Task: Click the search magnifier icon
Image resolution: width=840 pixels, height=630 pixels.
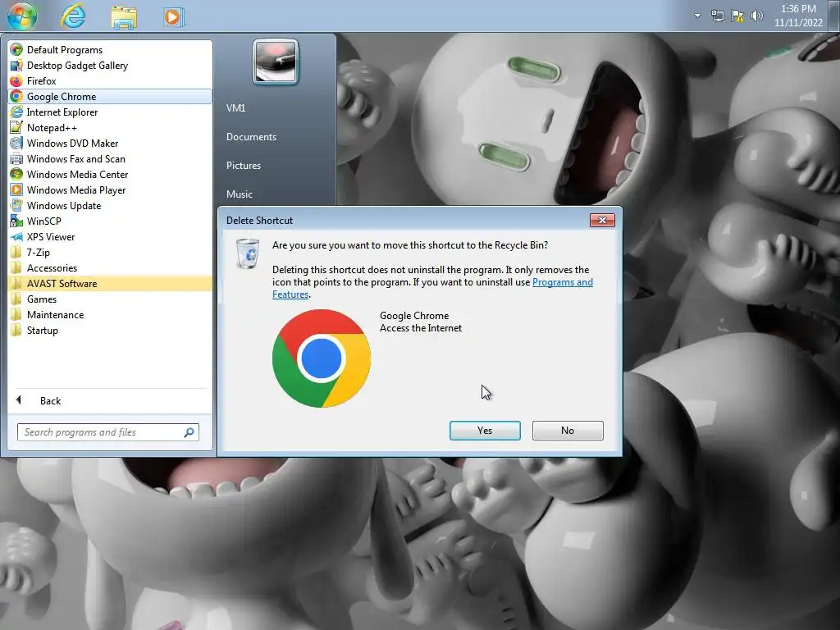Action: pos(189,432)
